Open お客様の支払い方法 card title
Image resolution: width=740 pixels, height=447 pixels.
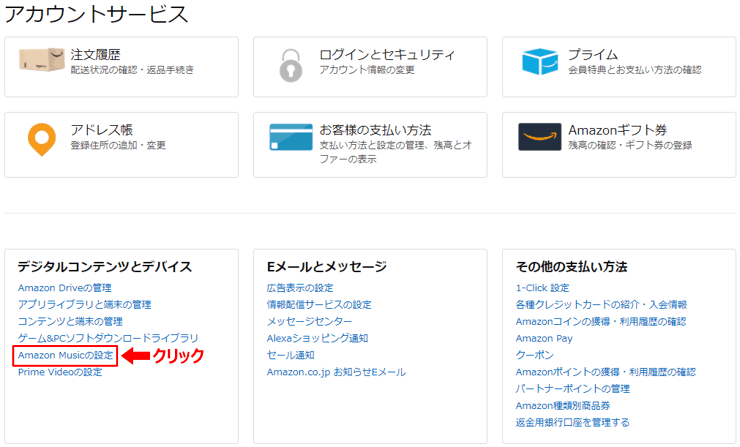click(375, 130)
